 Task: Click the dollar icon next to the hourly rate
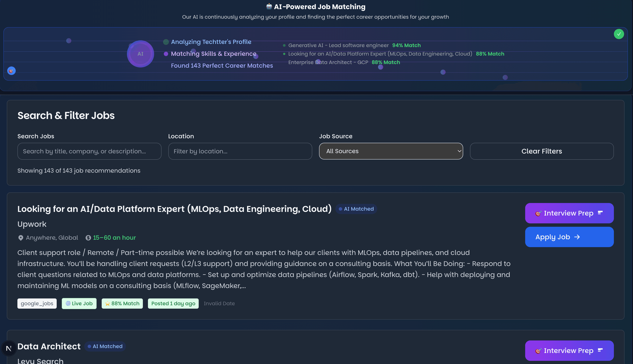coord(88,238)
